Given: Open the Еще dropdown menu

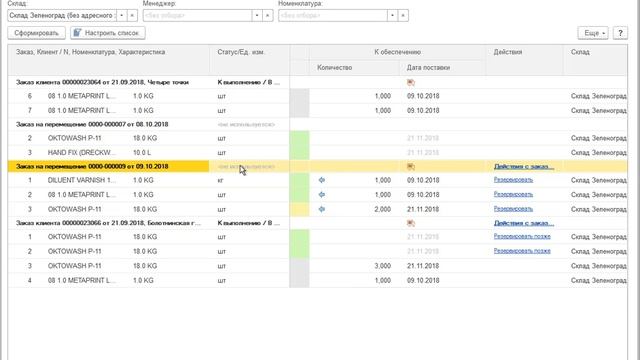Looking at the screenshot, I should pyautogui.click(x=593, y=33).
